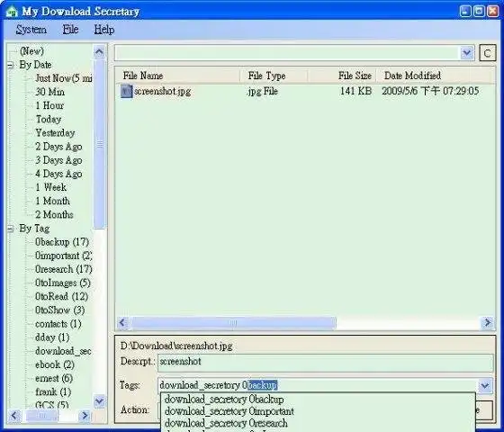
Task: Click the app icon in title bar
Action: point(12,11)
